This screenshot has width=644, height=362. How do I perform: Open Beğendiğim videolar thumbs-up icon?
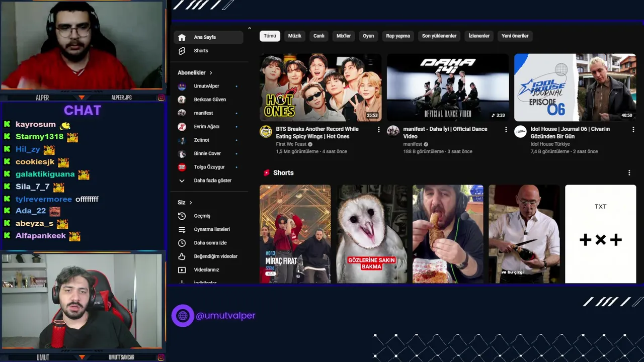click(x=182, y=256)
